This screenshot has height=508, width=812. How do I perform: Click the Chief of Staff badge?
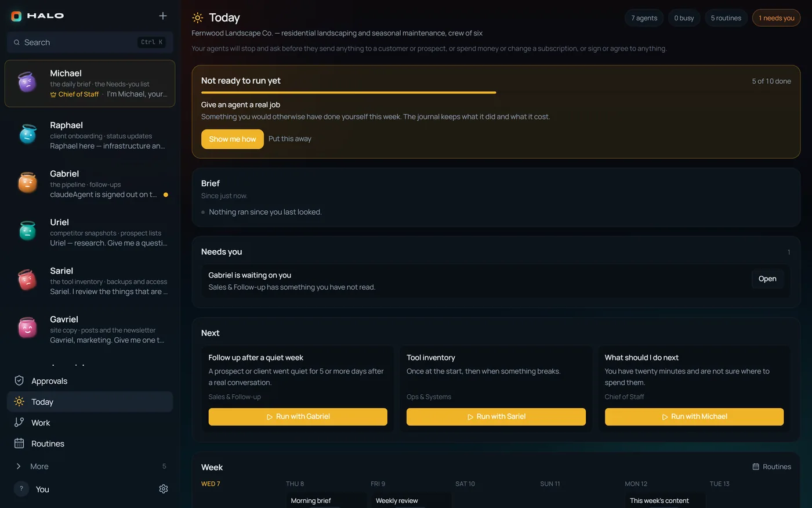pos(75,94)
